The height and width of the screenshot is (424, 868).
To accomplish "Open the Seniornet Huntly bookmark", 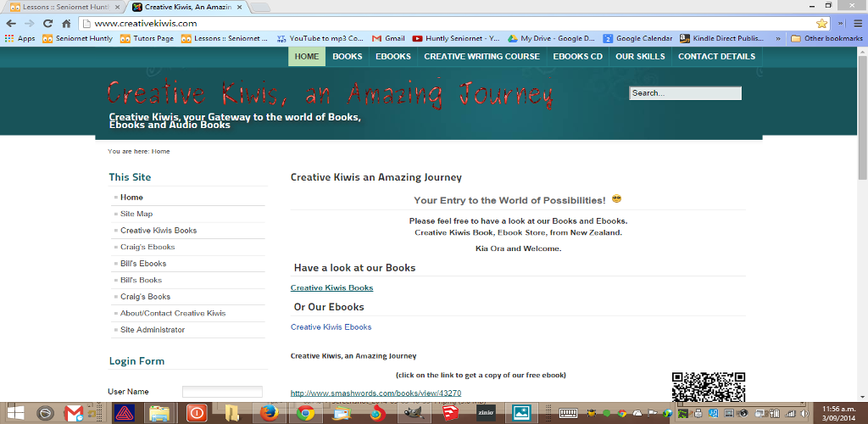I will pos(77,39).
